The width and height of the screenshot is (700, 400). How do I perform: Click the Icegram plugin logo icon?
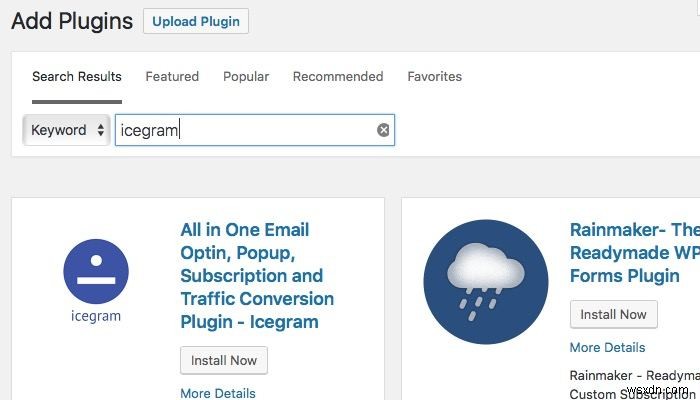[96, 271]
